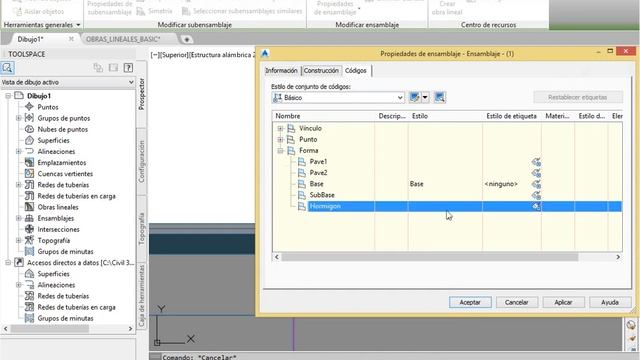640x360 pixels.
Task: Open dropdown arrow next to edit style icon
Action: [x=425, y=97]
